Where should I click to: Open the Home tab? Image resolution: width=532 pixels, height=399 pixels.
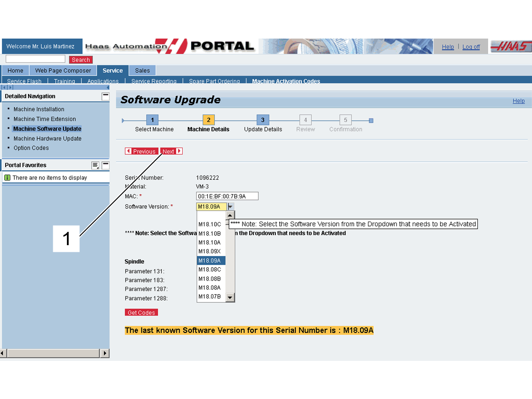pyautogui.click(x=16, y=70)
